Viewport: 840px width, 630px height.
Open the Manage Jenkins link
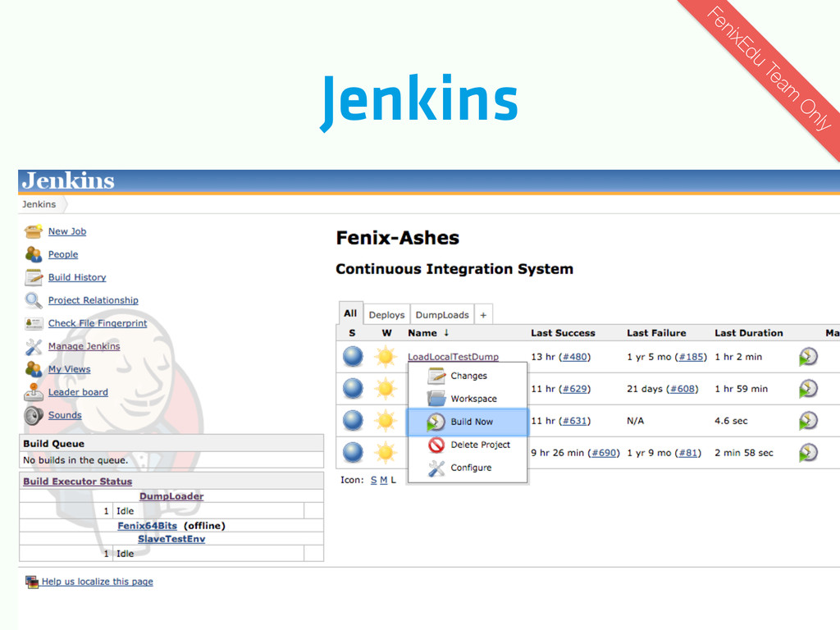tap(84, 347)
